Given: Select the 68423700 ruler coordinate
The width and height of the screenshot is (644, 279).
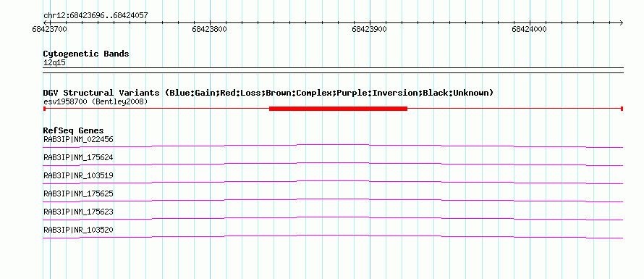Looking at the screenshot, I should pyautogui.click(x=49, y=29).
